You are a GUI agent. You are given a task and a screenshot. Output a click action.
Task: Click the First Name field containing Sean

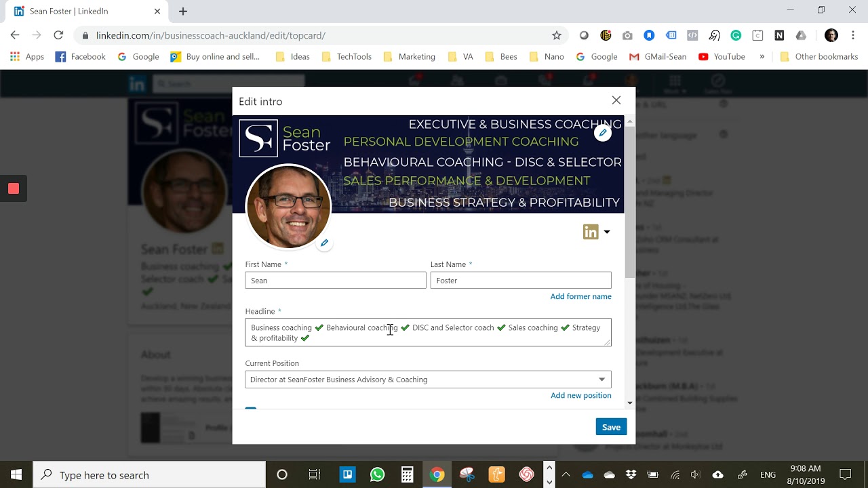[336, 281]
